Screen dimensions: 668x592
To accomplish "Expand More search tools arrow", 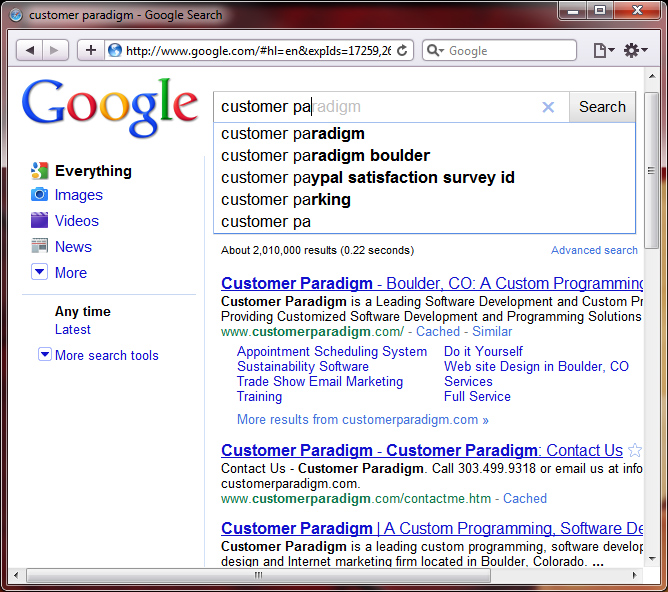I will point(45,354).
